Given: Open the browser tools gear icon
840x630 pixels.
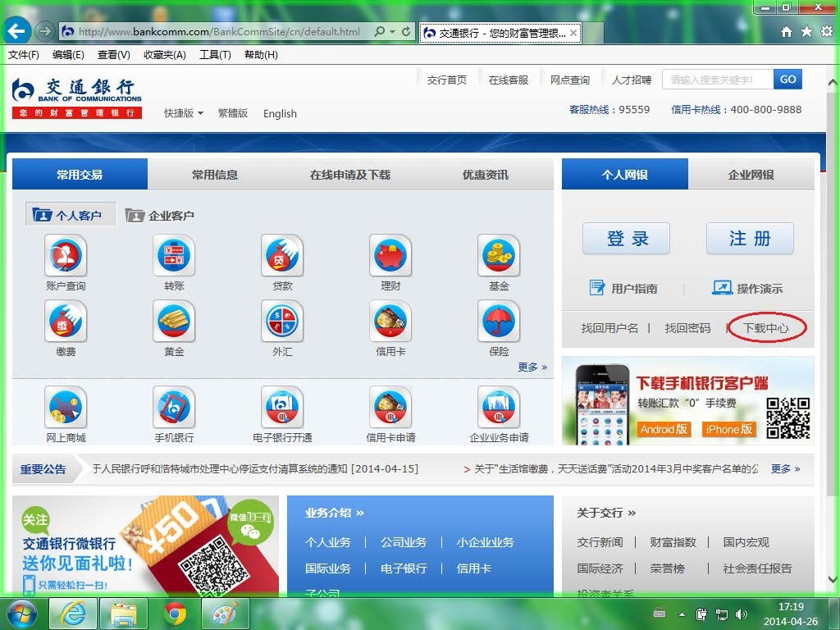Looking at the screenshot, I should click(x=827, y=32).
